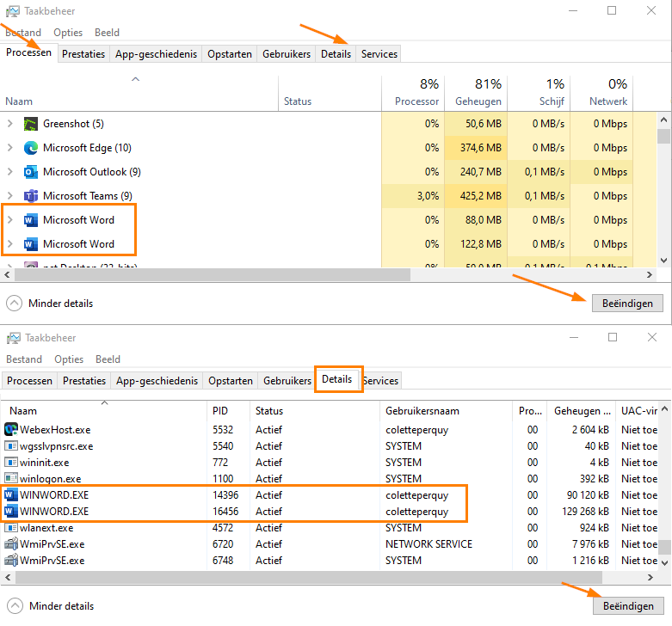Open the Beeld menu in the lower window
The height and width of the screenshot is (626, 672).
click(108, 359)
